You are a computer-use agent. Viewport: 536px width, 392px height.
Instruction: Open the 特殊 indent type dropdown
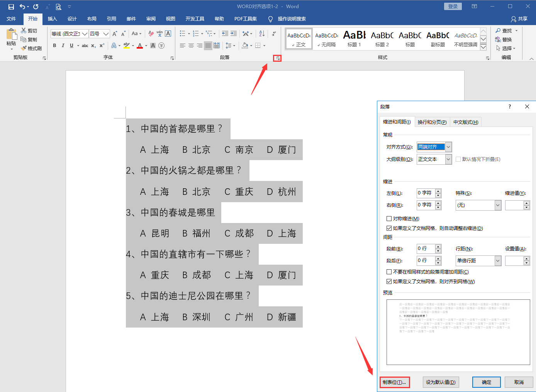coord(498,205)
